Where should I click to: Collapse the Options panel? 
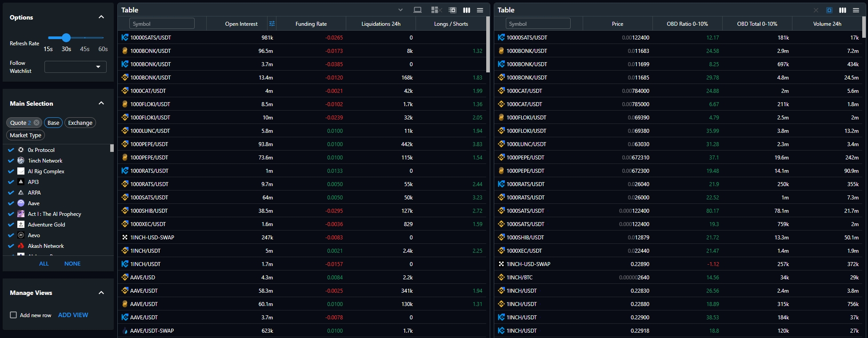click(x=101, y=17)
